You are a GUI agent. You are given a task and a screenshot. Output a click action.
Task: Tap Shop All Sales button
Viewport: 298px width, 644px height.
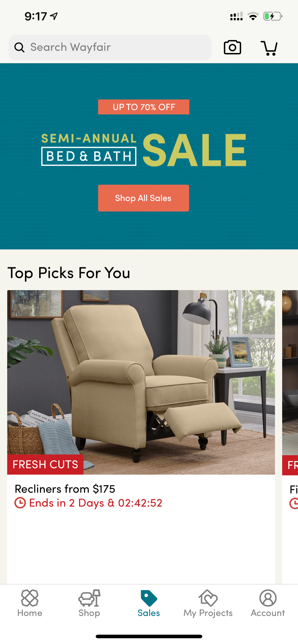143,198
